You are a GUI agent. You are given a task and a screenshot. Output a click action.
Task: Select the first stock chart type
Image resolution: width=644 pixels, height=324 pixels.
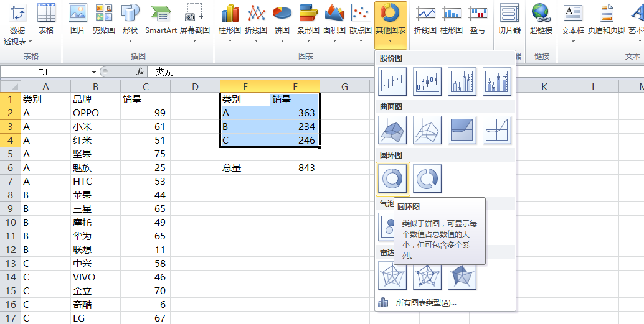[392, 81]
